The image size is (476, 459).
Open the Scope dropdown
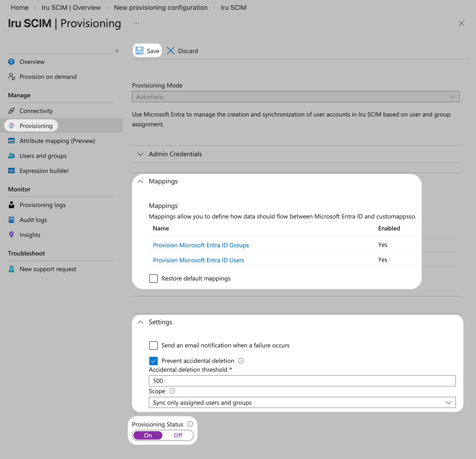click(302, 402)
